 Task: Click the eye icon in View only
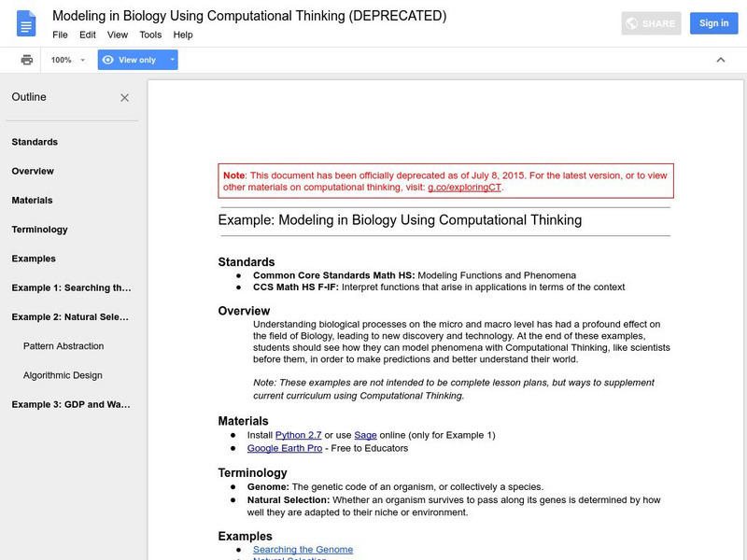tap(108, 60)
